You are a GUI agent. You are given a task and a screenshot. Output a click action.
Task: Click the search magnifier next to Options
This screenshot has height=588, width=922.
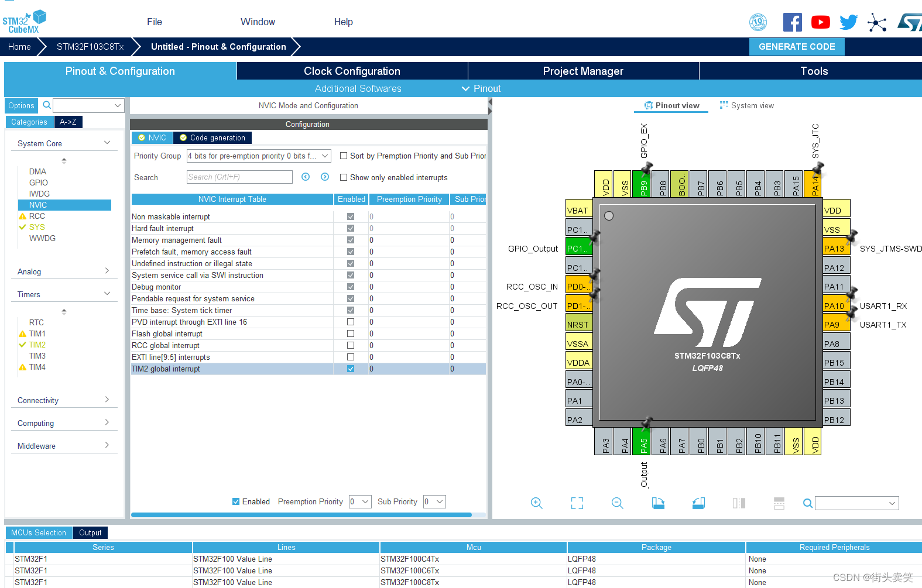[47, 105]
